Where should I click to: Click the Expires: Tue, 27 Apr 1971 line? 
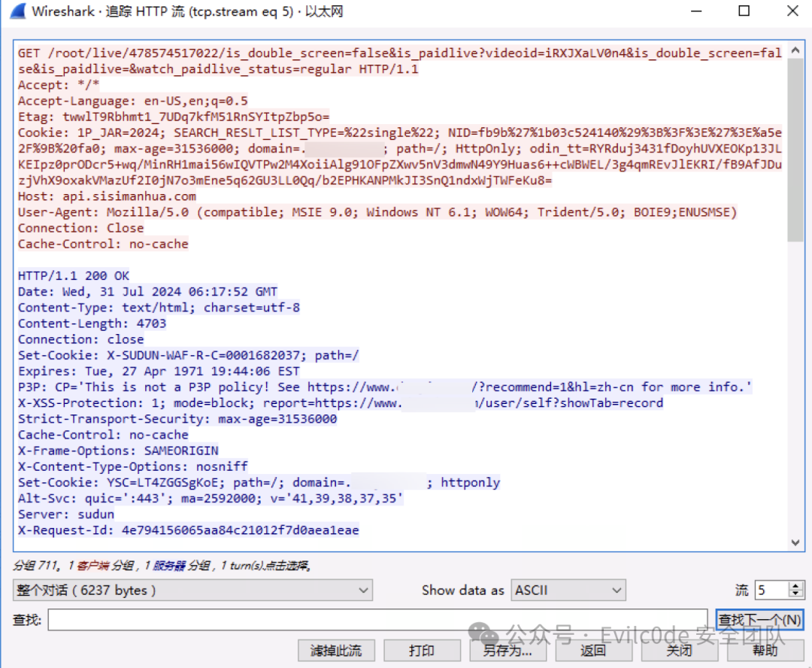[159, 371]
